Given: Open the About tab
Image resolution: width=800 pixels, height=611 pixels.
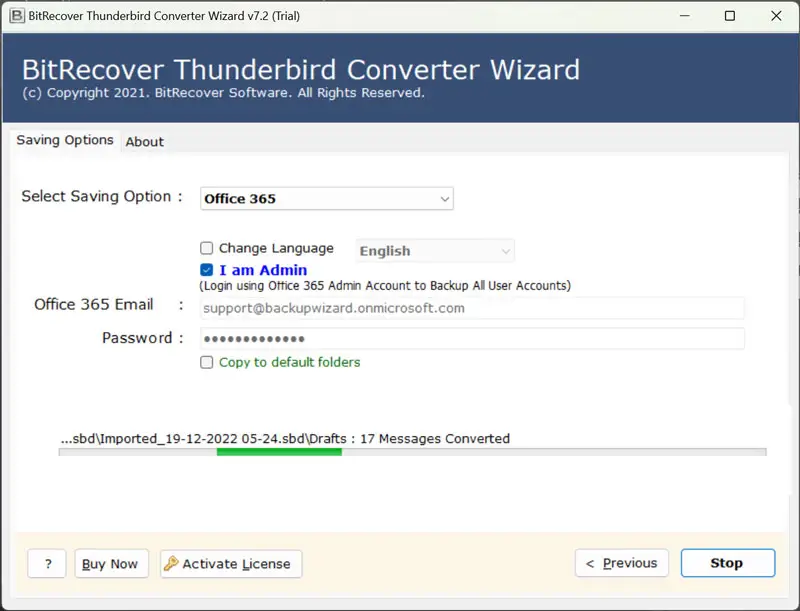Looking at the screenshot, I should coord(145,142).
